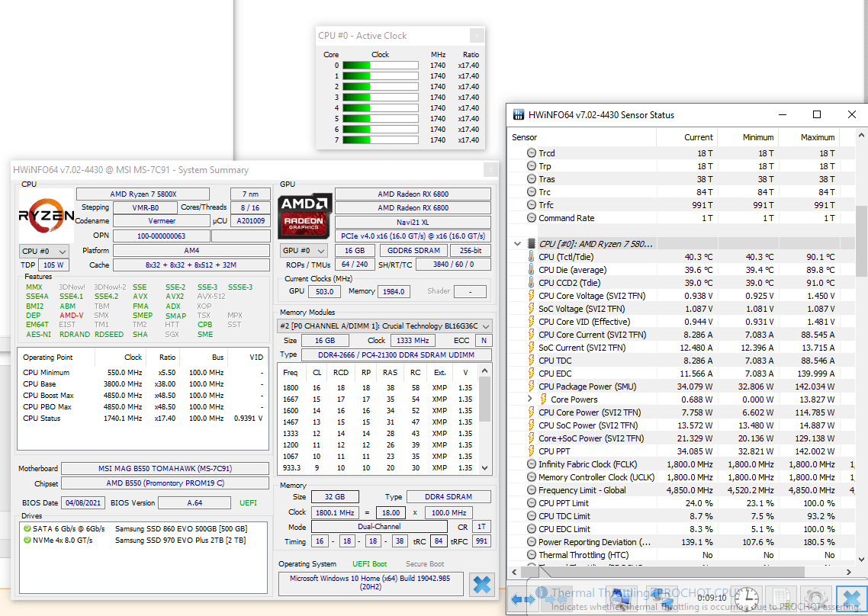Viewport: 868px width, 616px height.
Task: Click the BIOS Date 04/08/2021 field
Action: tap(83, 502)
